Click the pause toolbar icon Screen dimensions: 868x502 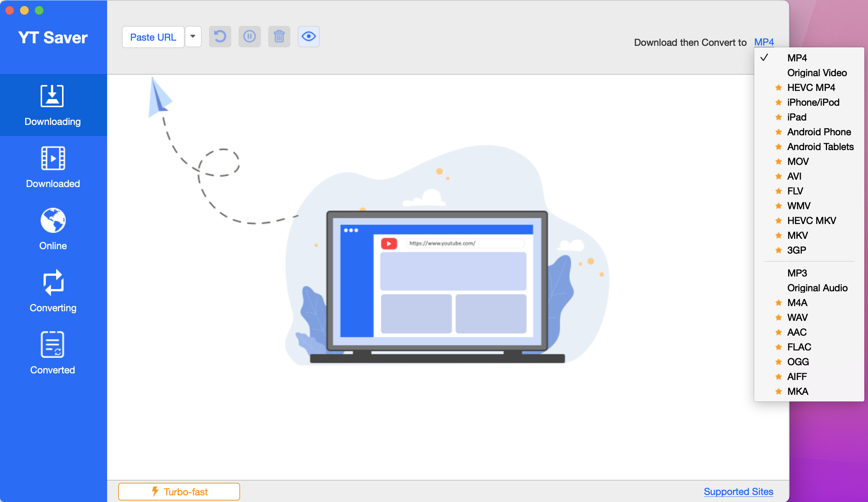tap(250, 37)
